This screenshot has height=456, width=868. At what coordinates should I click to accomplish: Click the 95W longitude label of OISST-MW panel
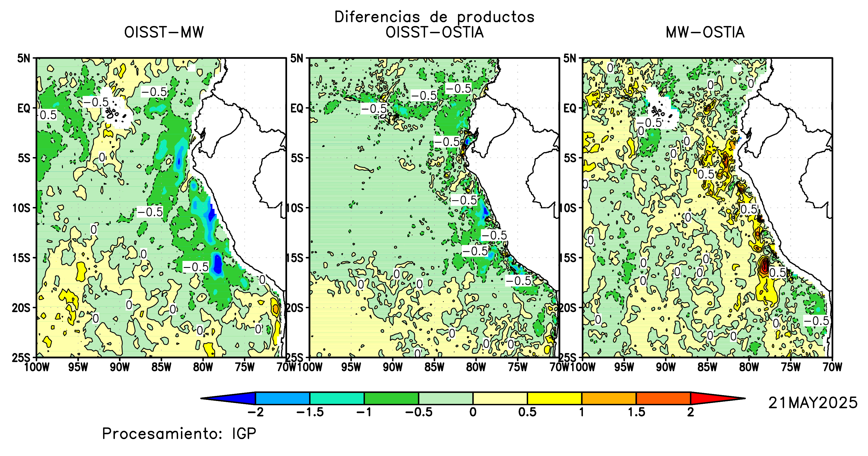coord(78,367)
